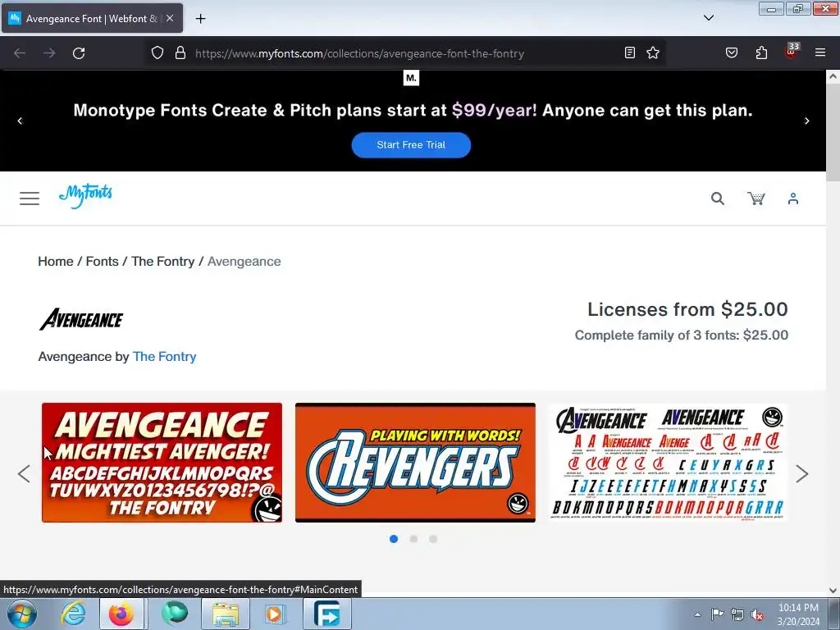Click the MyFonts logo
The height and width of the screenshot is (630, 840).
pos(85,196)
